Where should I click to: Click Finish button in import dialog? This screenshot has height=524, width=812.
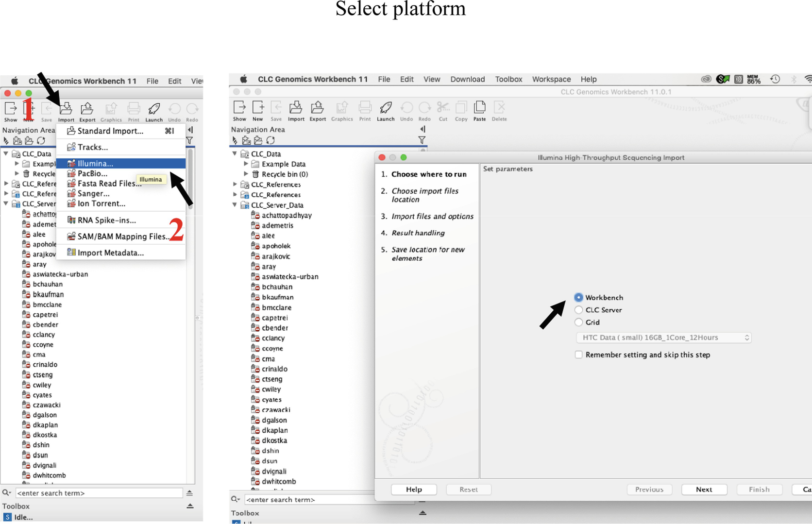[759, 490]
